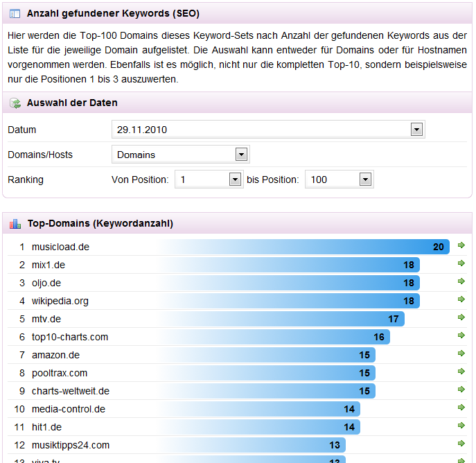Image resolution: width=476 pixels, height=463 pixels.
Task: Click the table icon beside Anzahl gefundener Keywords
Action: point(15,14)
